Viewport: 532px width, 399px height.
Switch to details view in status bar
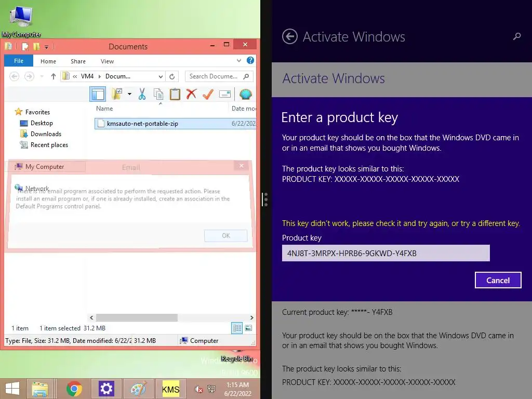[x=237, y=328]
